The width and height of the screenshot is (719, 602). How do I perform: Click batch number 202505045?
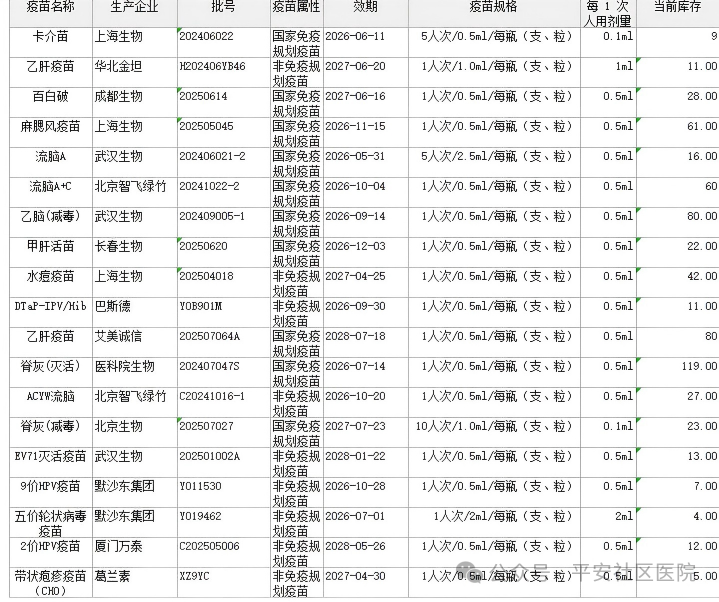(206, 127)
